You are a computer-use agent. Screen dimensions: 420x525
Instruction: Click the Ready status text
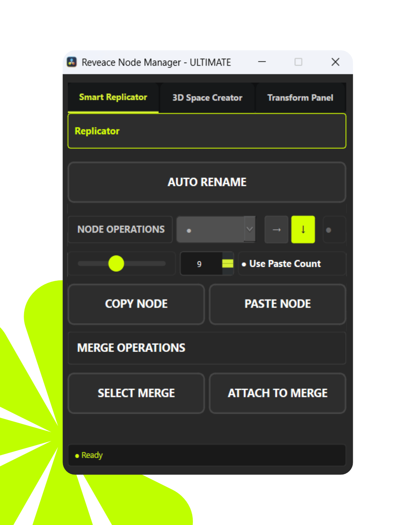(92, 455)
